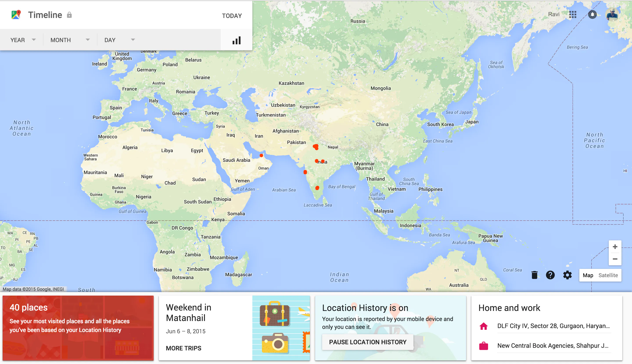Screen dimensions: 632x364
Task: Click the suitcase illustration on trip card
Action: point(275,314)
